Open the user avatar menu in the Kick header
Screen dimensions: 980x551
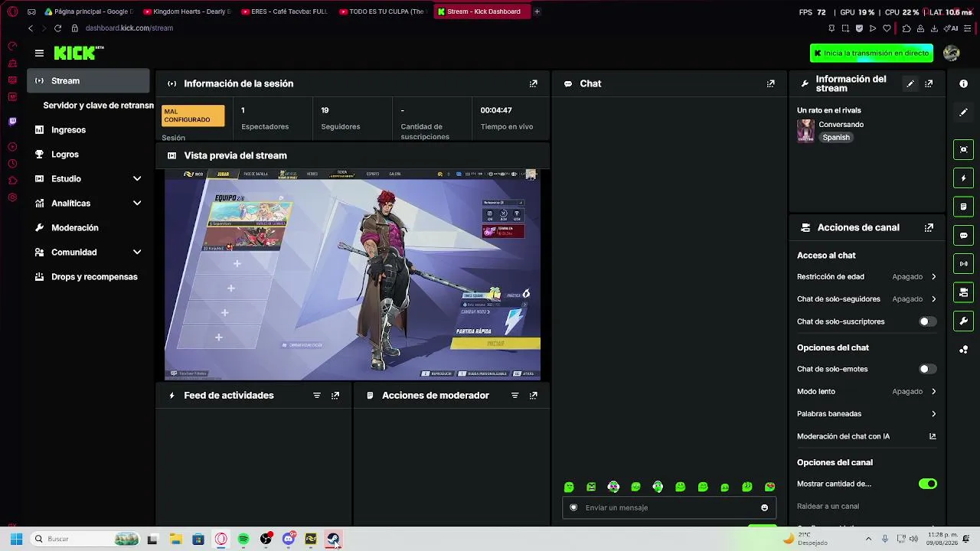(952, 53)
